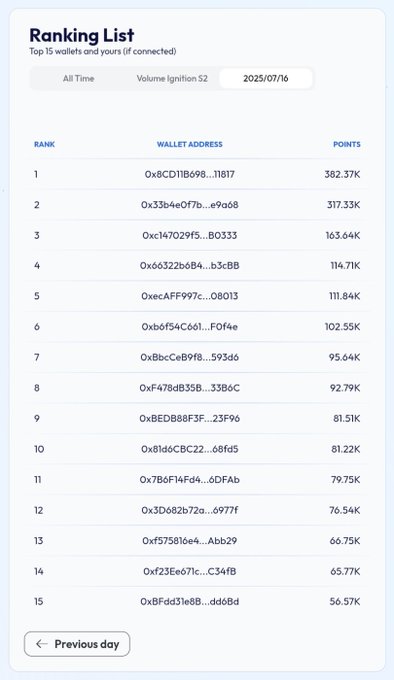Open the Volume Ignition S2 tab
The image size is (394, 680).
tap(172, 78)
